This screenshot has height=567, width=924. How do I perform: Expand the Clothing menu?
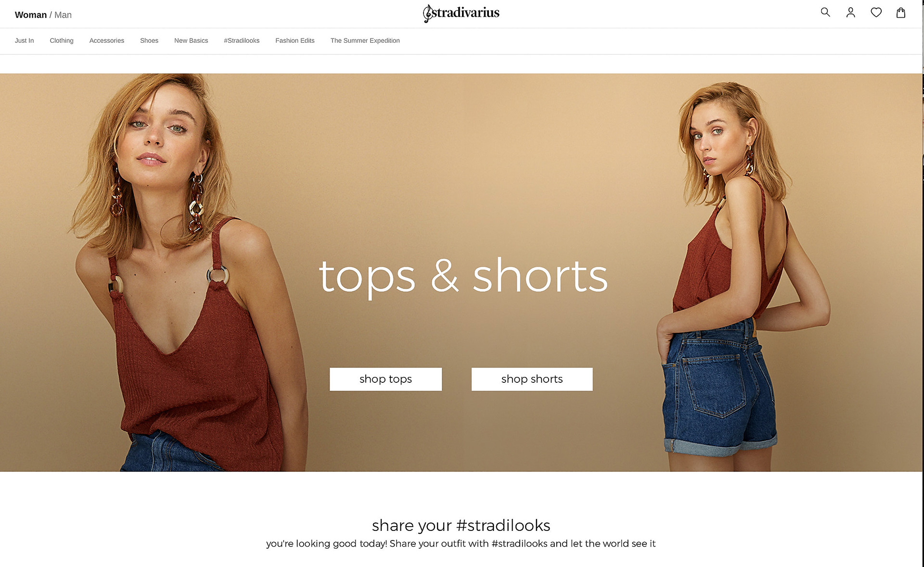tap(62, 40)
